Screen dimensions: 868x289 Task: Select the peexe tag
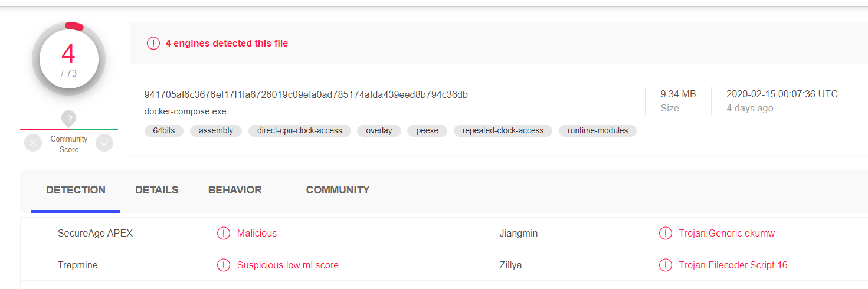[427, 131]
